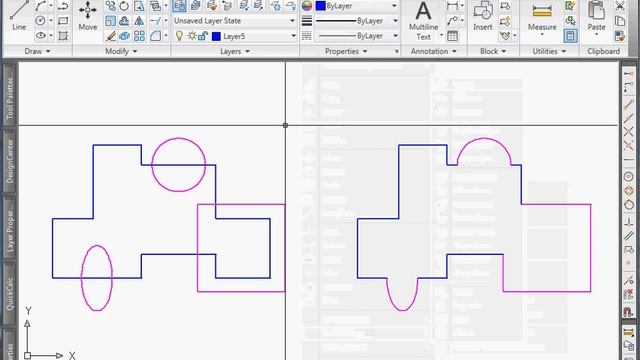Click the Match Properties color wheel icon

point(307,6)
